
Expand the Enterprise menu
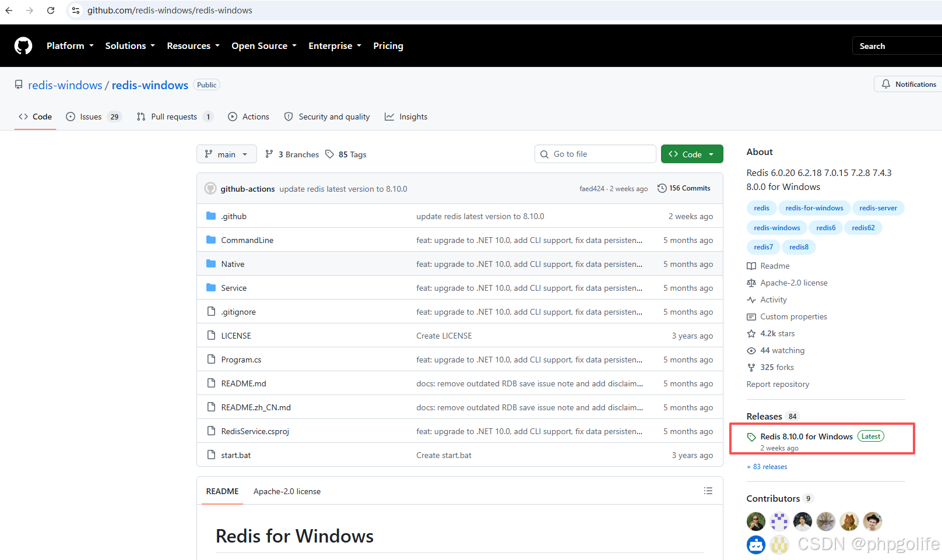pyautogui.click(x=335, y=46)
